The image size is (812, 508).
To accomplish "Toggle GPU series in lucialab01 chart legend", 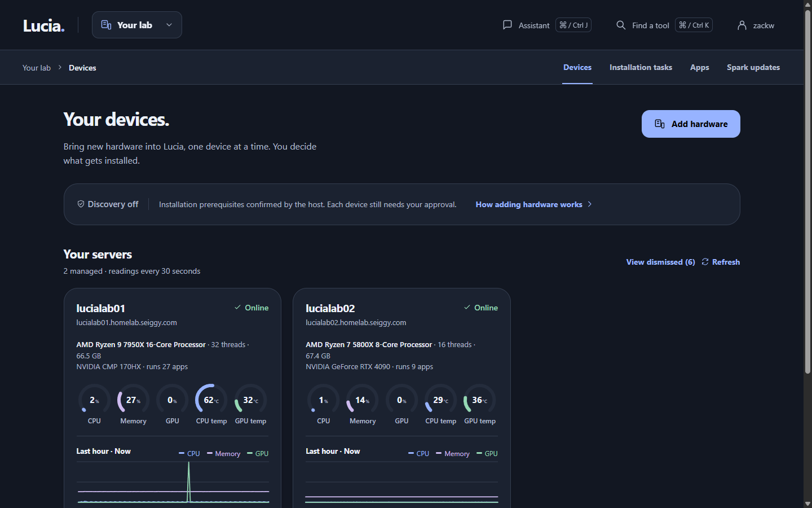I will pos(258,453).
